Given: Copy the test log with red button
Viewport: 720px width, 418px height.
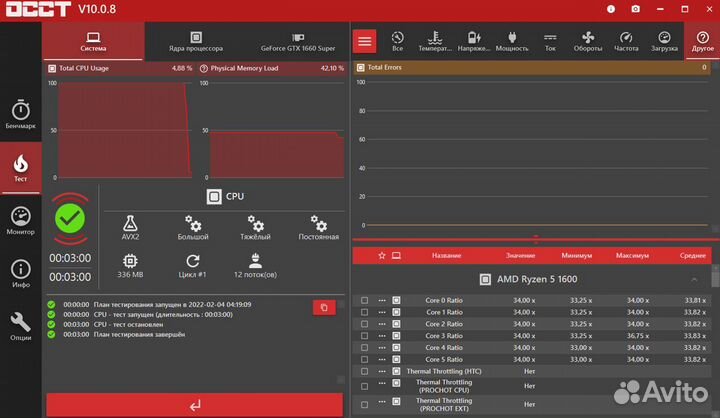Looking at the screenshot, I should click(x=324, y=307).
